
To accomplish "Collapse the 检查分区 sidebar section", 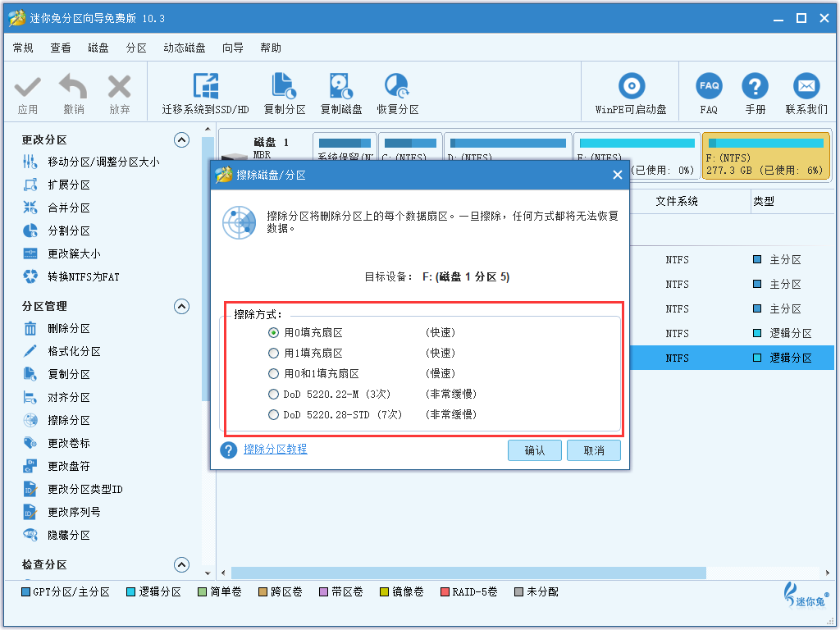I will coord(181,564).
